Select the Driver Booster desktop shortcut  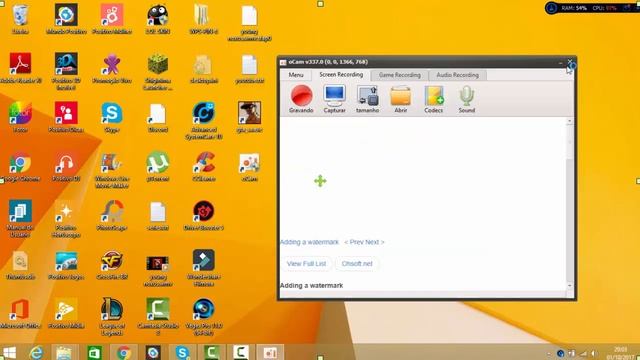click(x=204, y=216)
